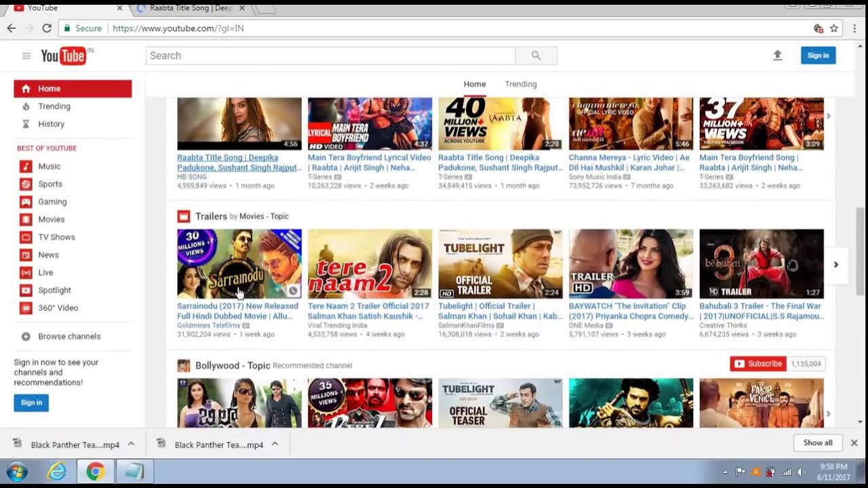Click the News icon in sidebar
868x488 pixels.
coord(26,255)
